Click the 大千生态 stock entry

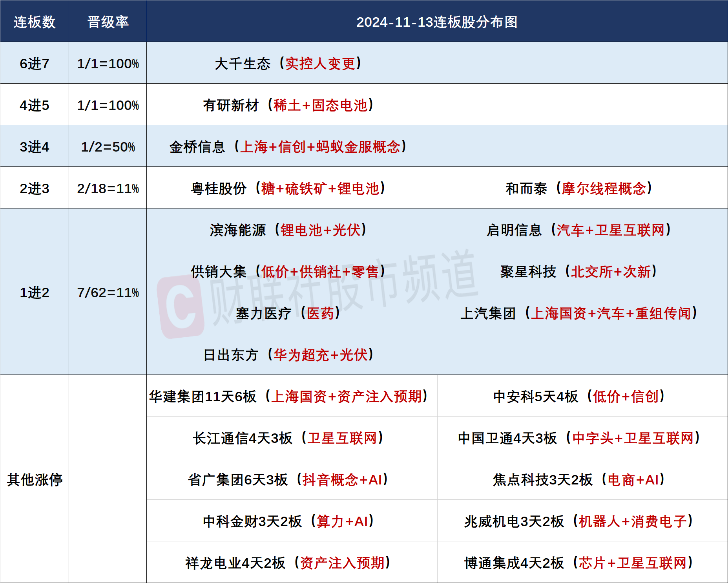(x=288, y=64)
